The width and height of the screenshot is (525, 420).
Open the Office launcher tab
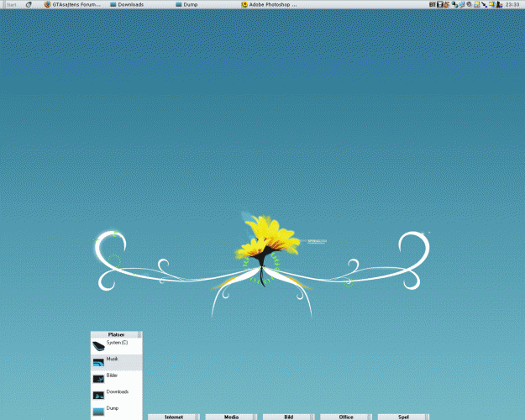click(345, 417)
